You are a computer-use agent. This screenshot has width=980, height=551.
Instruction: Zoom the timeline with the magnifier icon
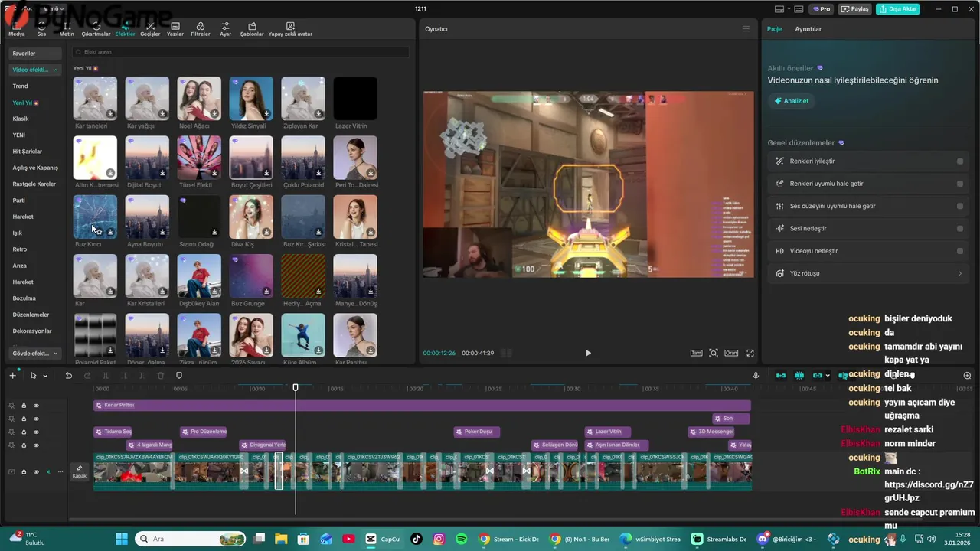pyautogui.click(x=967, y=376)
